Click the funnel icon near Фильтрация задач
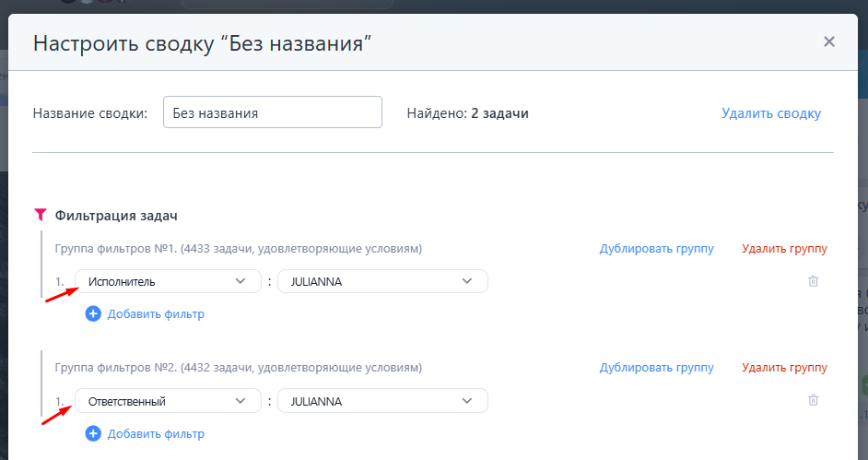Screen dimensions: 868x460 pos(40,215)
